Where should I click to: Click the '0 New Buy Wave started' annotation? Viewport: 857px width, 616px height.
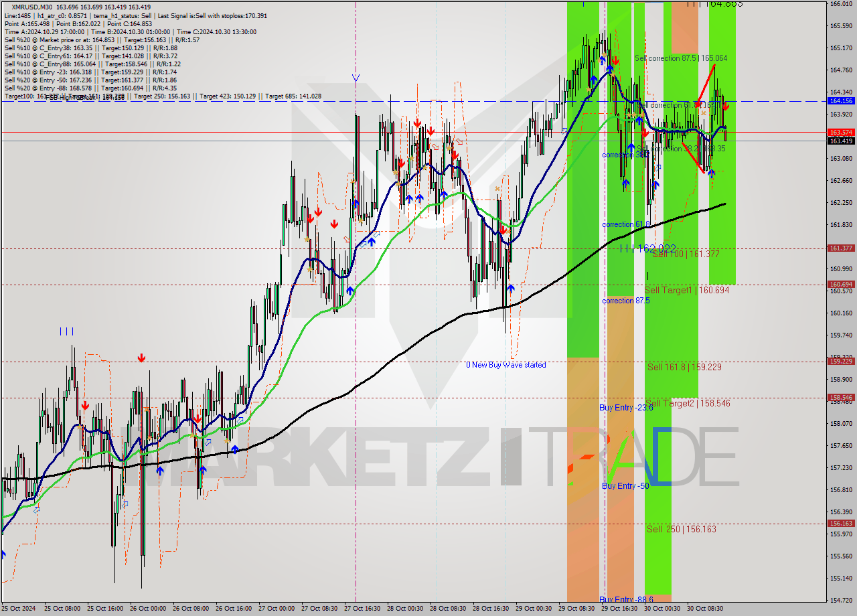pyautogui.click(x=506, y=366)
